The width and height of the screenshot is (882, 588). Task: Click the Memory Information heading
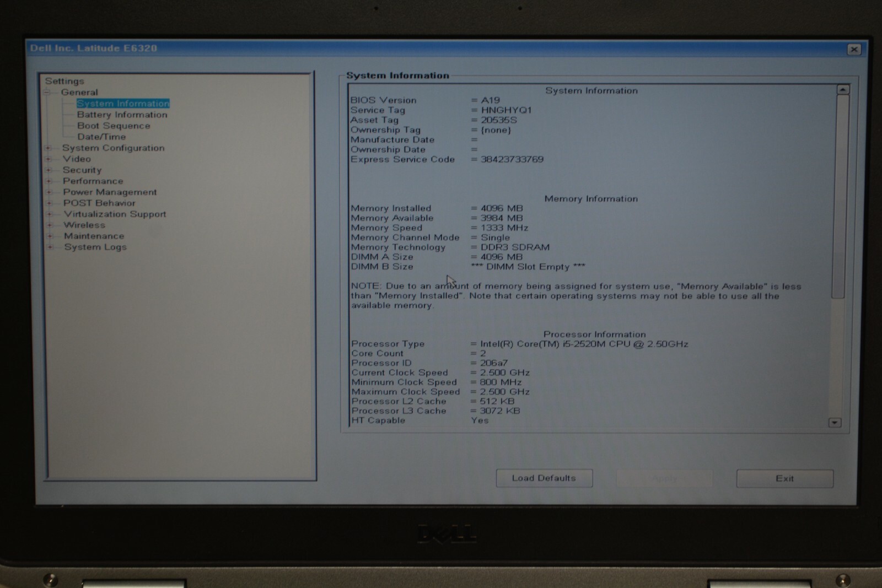tap(591, 199)
